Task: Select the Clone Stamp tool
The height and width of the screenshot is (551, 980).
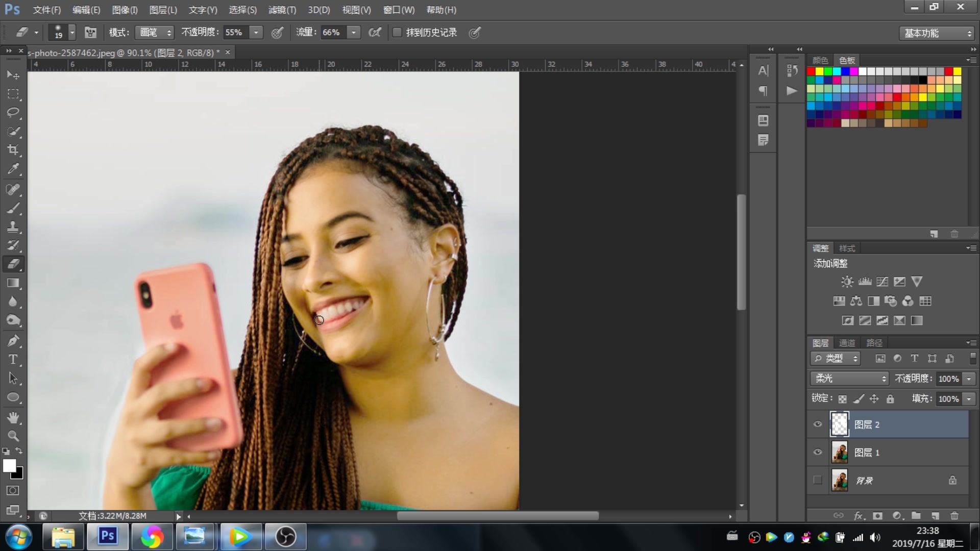Action: (x=13, y=227)
